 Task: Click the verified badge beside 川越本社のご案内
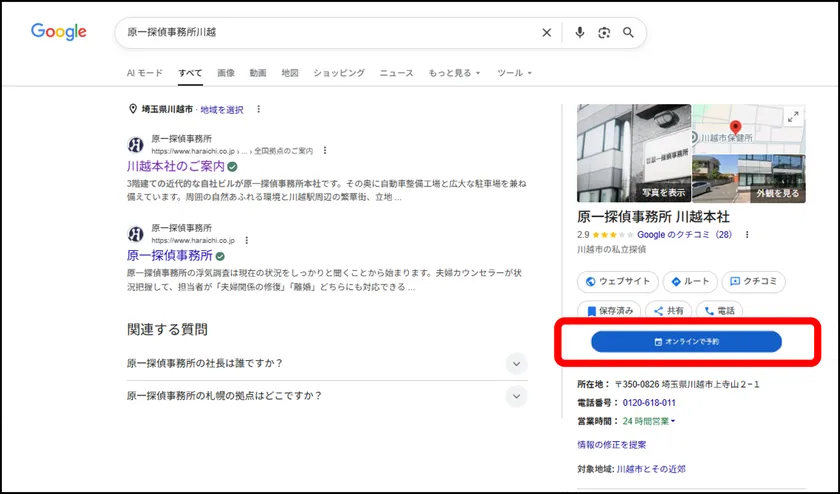[x=232, y=167]
